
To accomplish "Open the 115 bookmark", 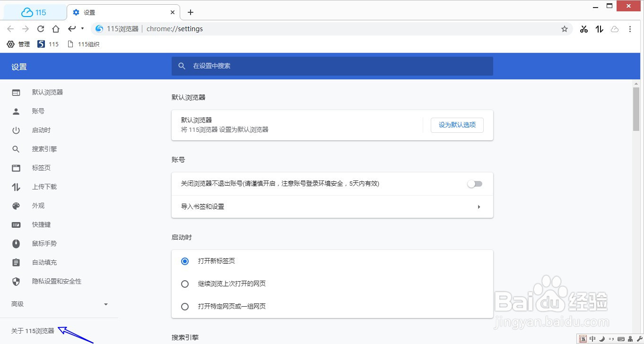I will (48, 44).
